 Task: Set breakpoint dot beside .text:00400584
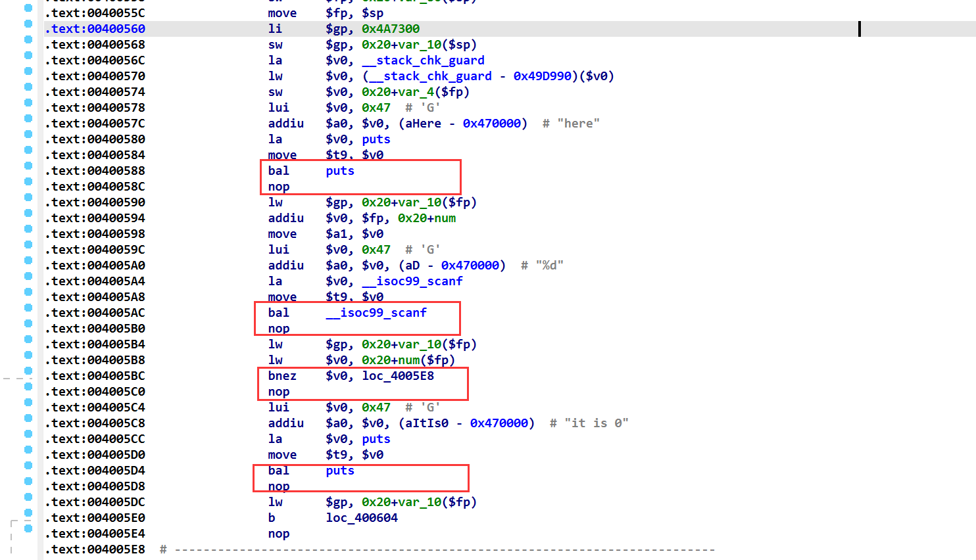[x=28, y=150]
